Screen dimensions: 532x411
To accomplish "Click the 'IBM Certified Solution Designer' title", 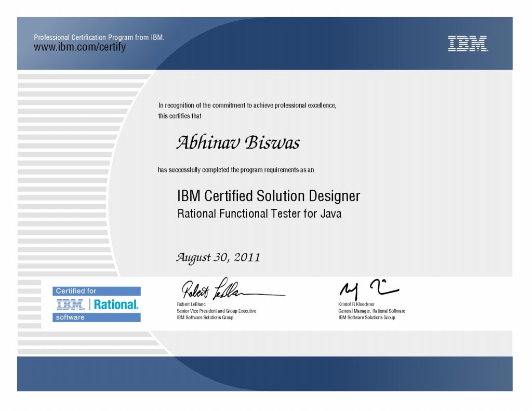I will coord(269,196).
